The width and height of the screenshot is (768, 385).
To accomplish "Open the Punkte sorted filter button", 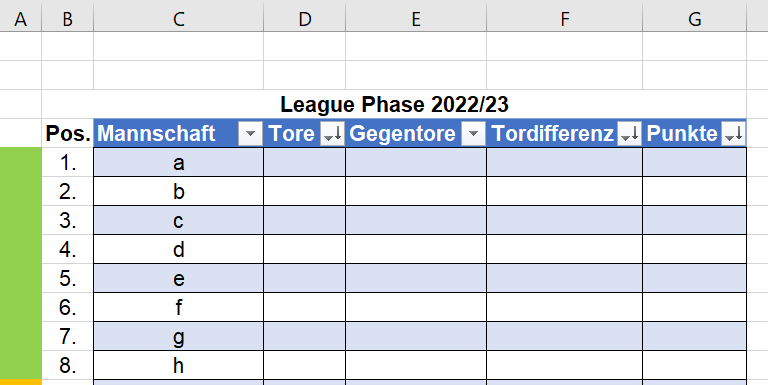I will 733,133.
